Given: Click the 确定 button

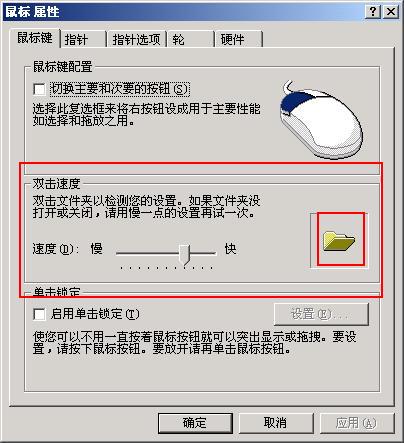Looking at the screenshot, I should coord(195,423).
